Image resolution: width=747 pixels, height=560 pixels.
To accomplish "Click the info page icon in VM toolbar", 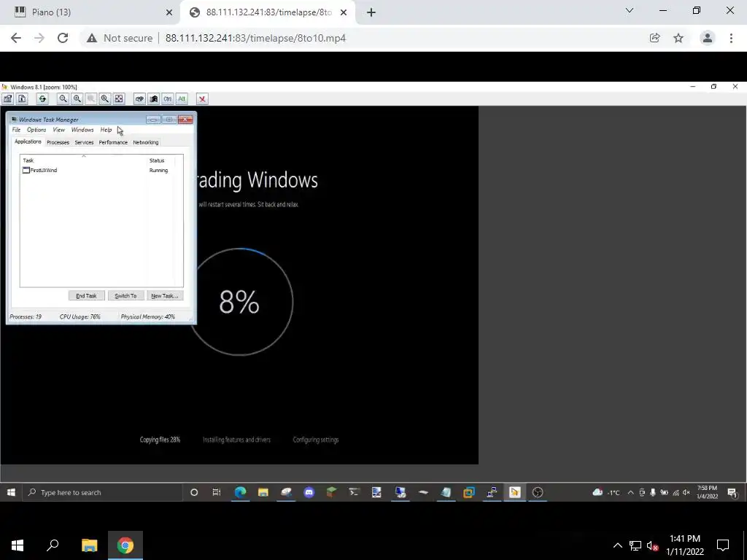I will point(22,98).
